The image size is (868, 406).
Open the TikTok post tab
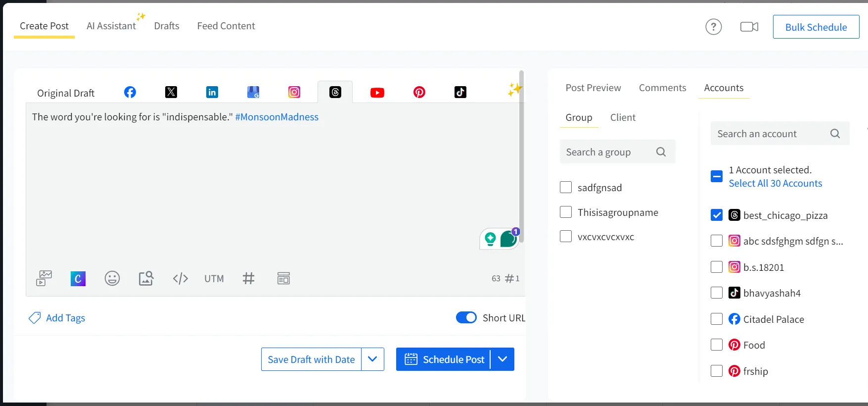[460, 92]
